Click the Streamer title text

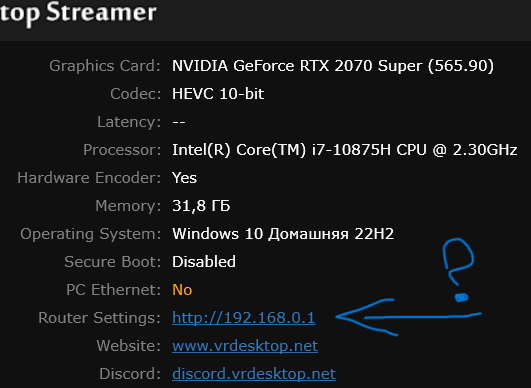click(101, 13)
